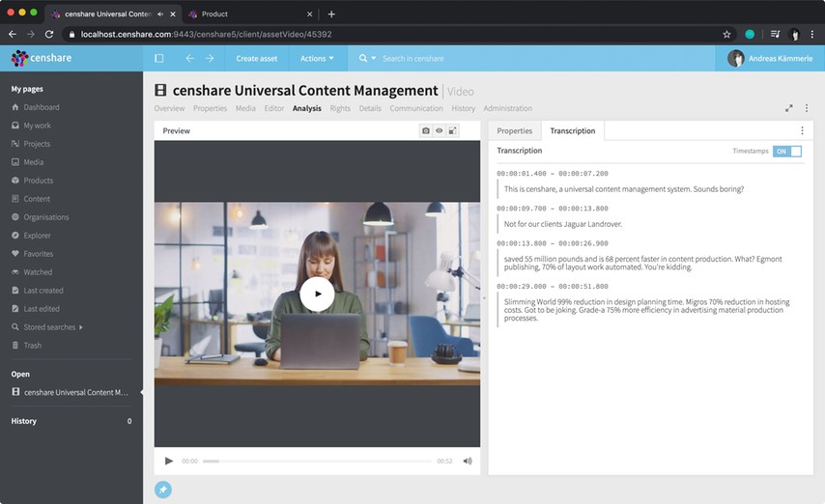Screen dimensions: 825x504
Task: Reload the browser page
Action: pos(49,34)
